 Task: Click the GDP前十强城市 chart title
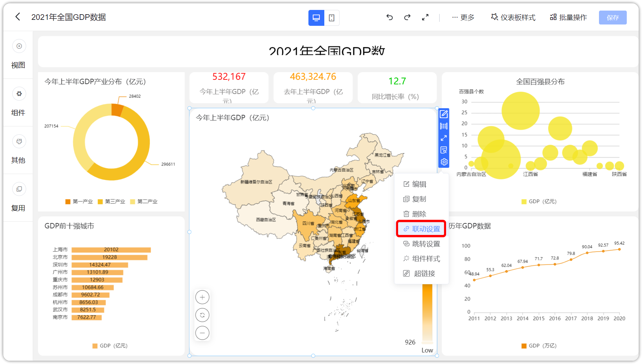pos(69,226)
